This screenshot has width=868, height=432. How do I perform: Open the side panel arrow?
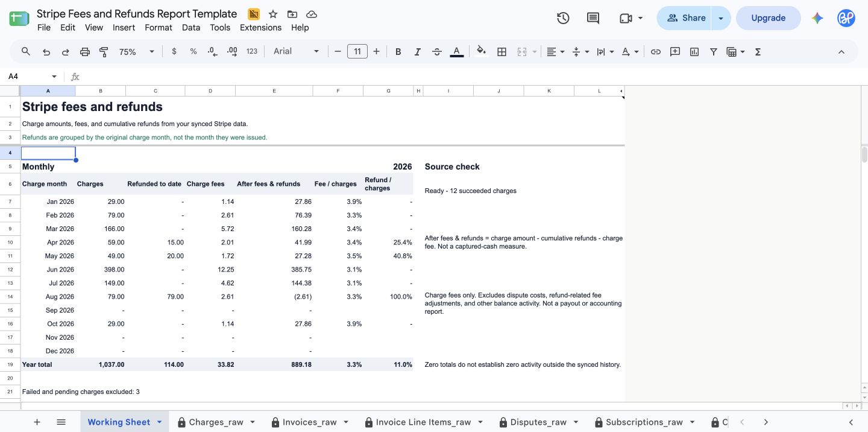click(x=851, y=422)
